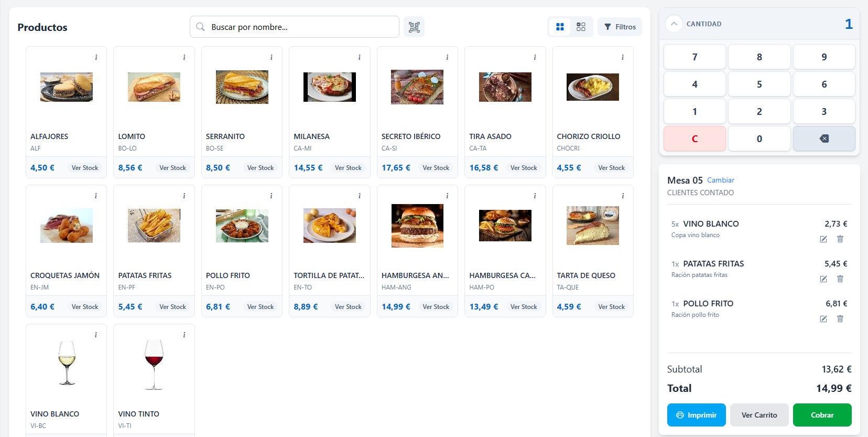The height and width of the screenshot is (437, 868).
Task: Delete the Vino Blanco order line
Action: [x=840, y=239]
